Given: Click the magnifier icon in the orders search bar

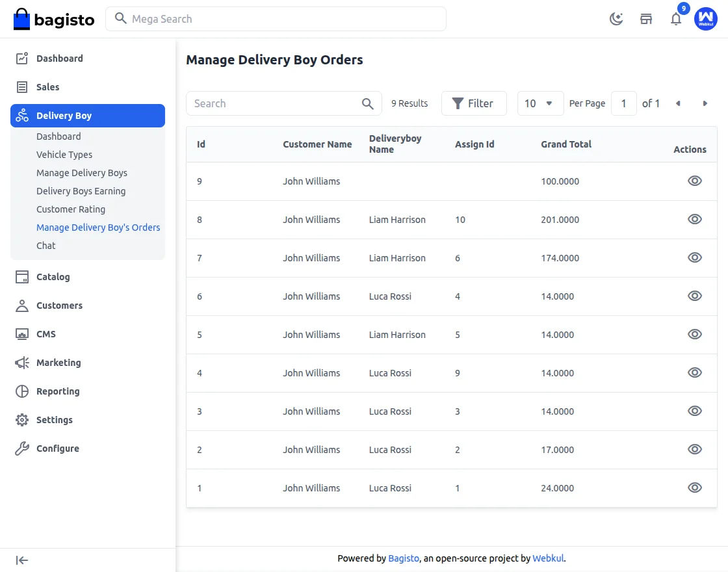Looking at the screenshot, I should point(367,103).
